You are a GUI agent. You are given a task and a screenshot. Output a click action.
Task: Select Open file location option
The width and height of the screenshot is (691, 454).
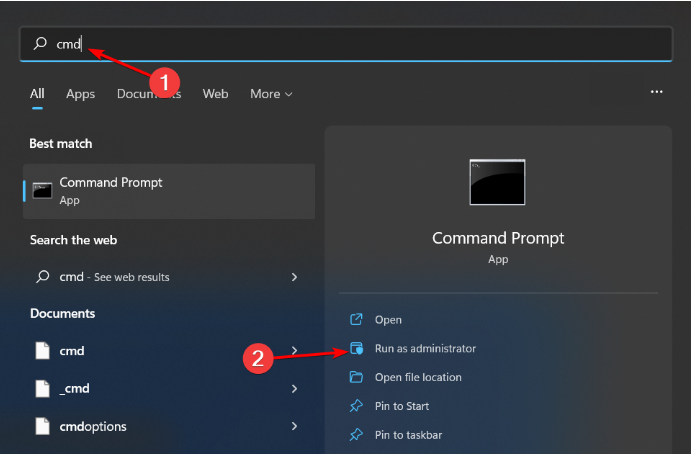[418, 377]
